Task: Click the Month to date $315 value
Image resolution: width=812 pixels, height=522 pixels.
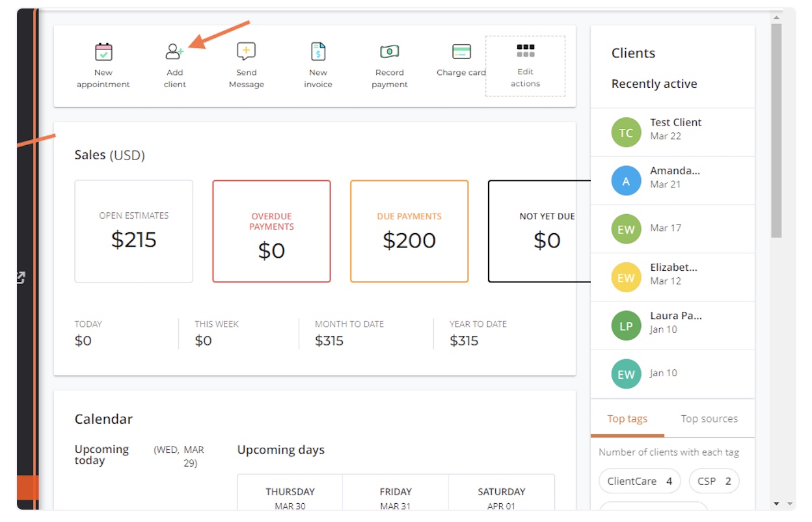Action: (x=329, y=340)
